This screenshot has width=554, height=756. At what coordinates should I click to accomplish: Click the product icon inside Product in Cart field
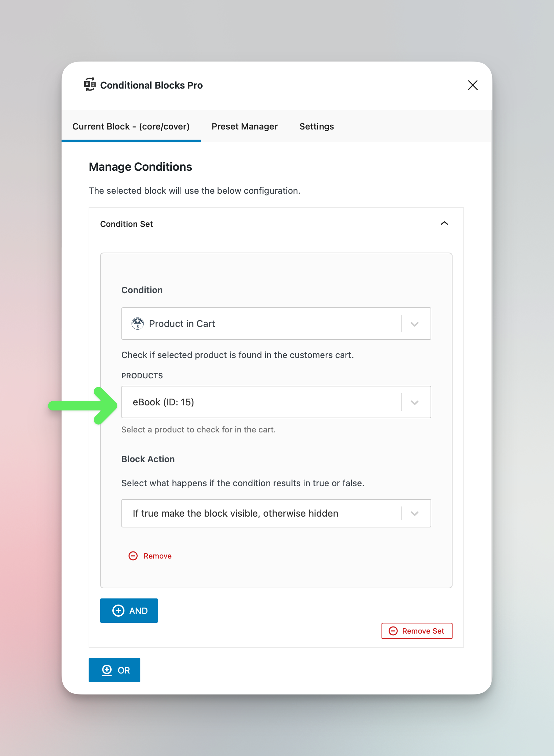tap(137, 324)
